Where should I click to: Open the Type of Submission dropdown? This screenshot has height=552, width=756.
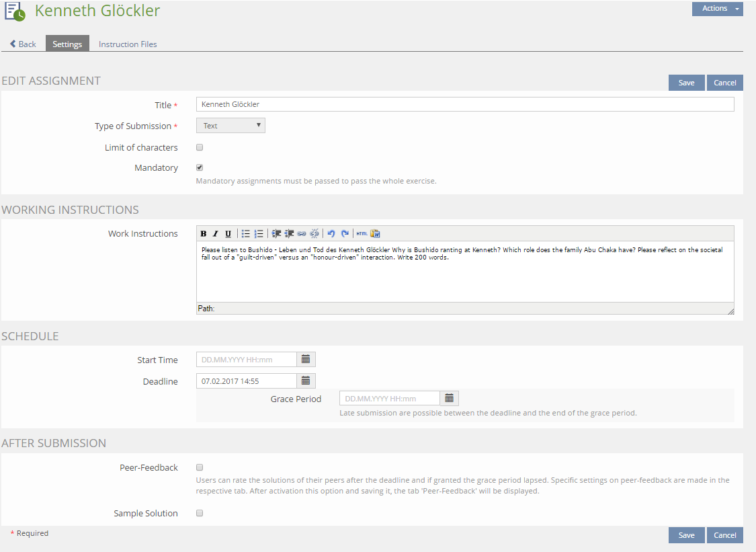tap(230, 126)
